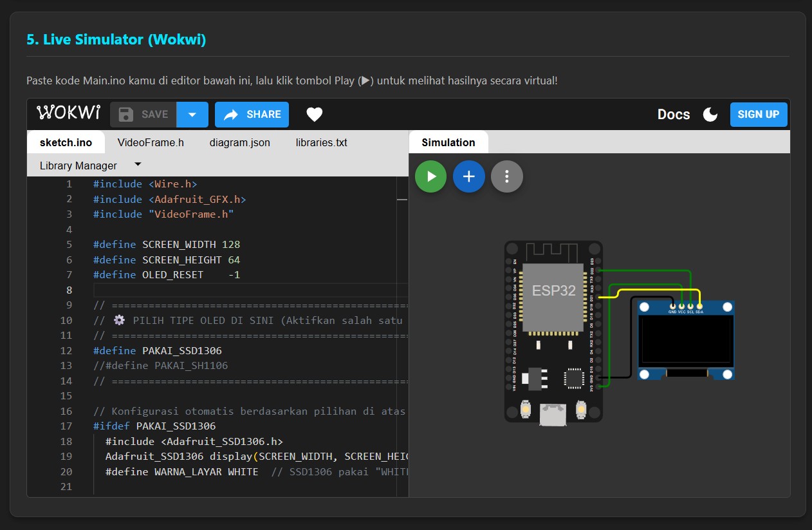Click the line "#define OLED_RESET -1"

pos(167,275)
